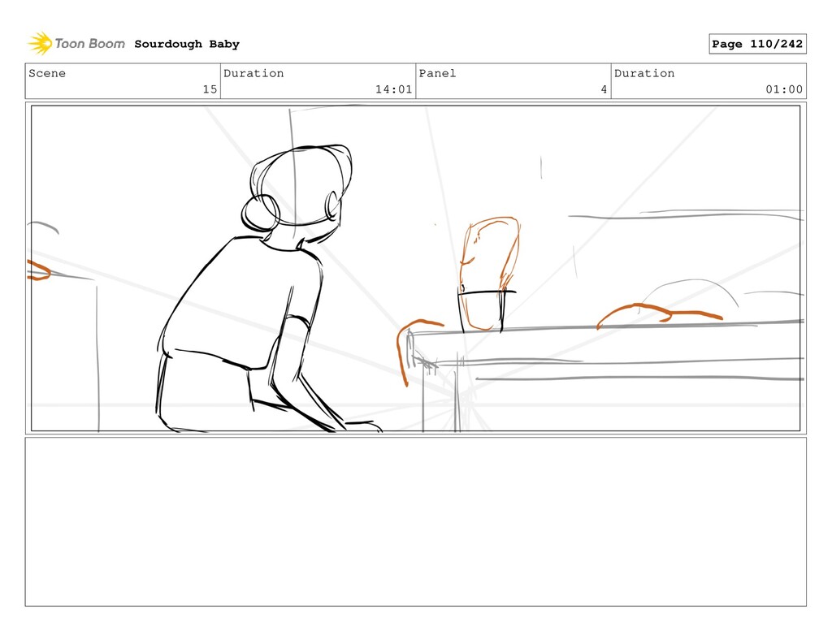832x644 pixels.
Task: Click the storyboard panel sketch thumbnail
Action: (415, 269)
